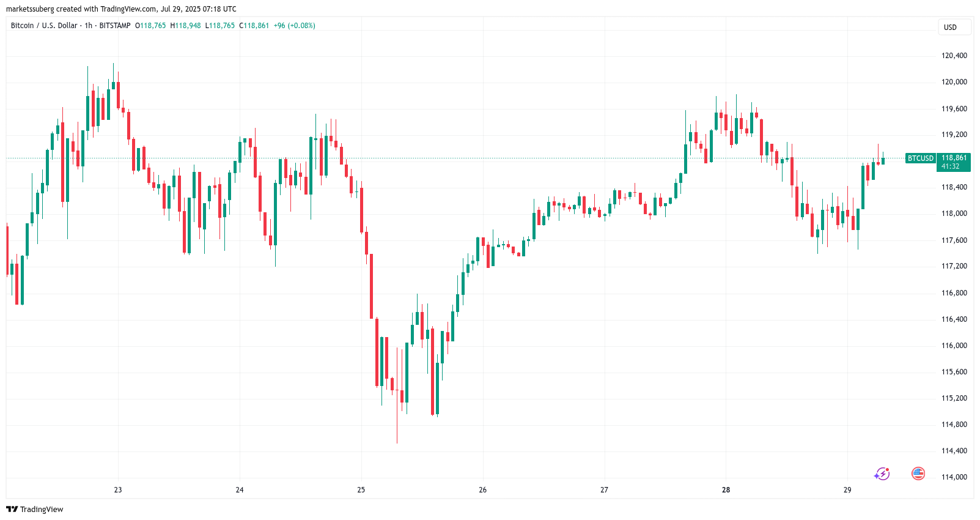Screen dimensions: 980x520
Task: Click date 29 on the time axis
Action: [x=847, y=490]
